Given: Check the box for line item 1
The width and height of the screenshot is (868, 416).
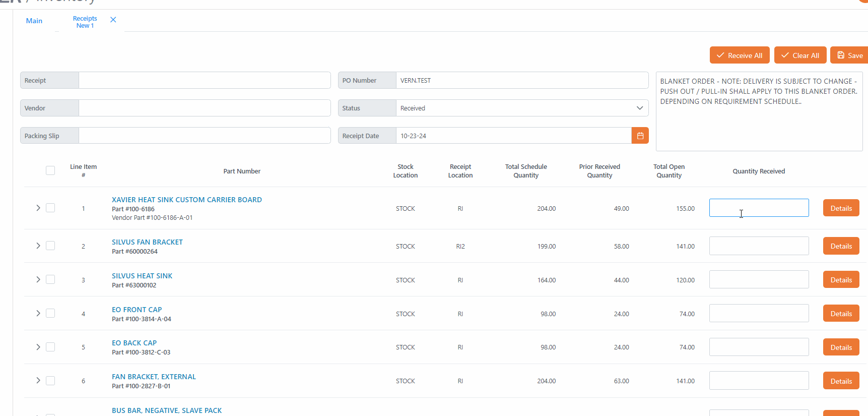Looking at the screenshot, I should tap(50, 208).
